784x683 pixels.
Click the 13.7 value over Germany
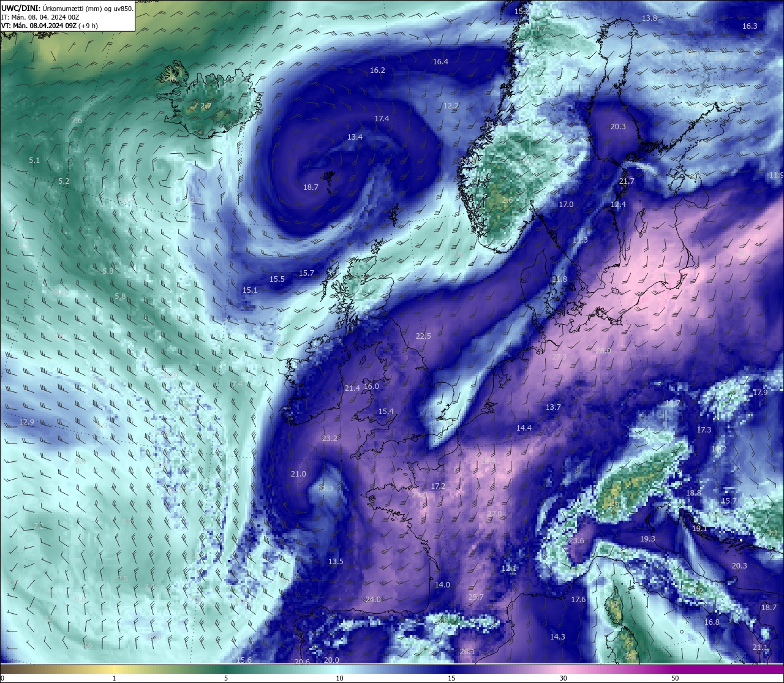click(553, 407)
